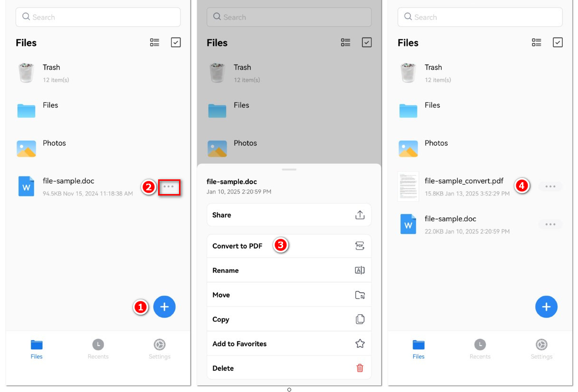
Task: Open more options for file-sample.doc
Action: (x=169, y=187)
